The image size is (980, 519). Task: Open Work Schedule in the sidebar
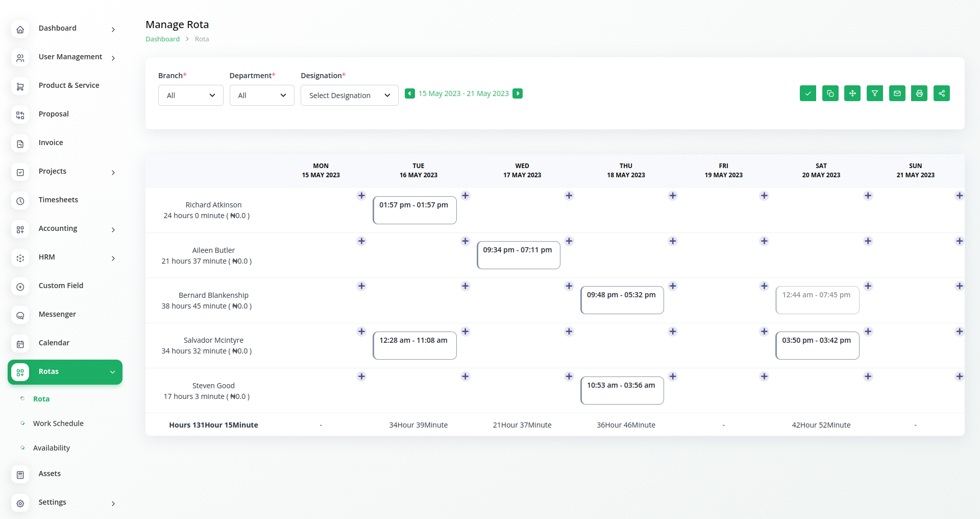tap(58, 423)
